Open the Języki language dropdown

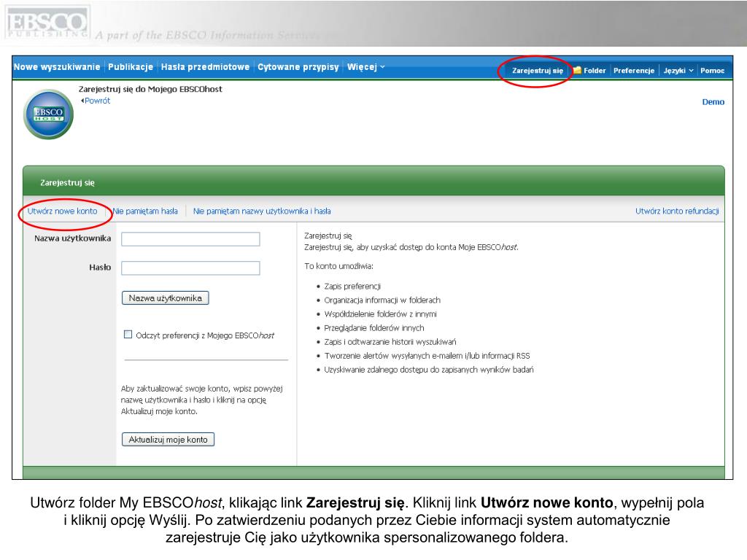(678, 71)
